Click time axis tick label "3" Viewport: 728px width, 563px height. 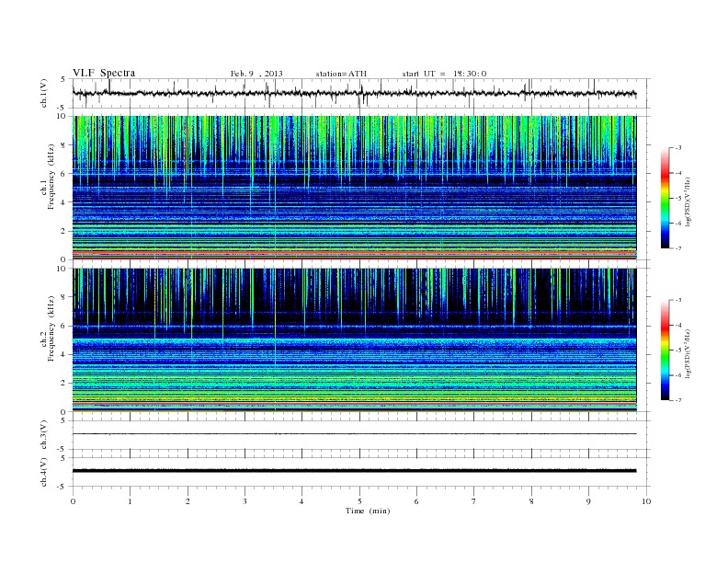pos(245,501)
